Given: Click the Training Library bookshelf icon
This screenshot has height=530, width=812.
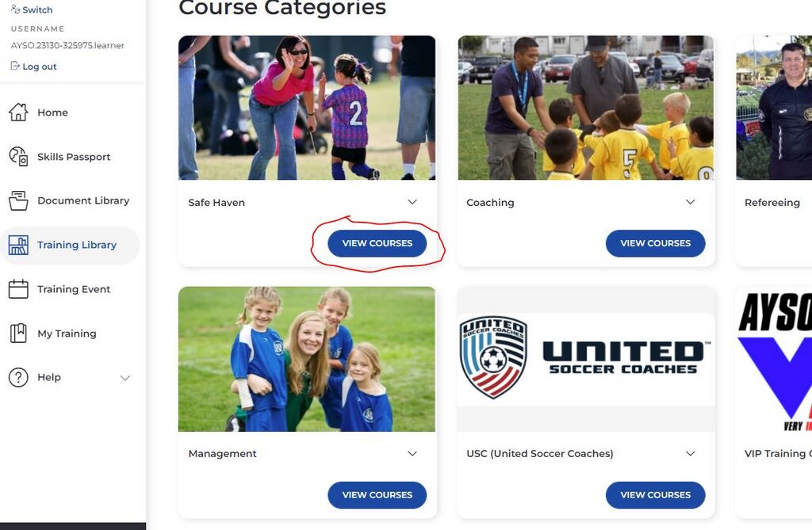Looking at the screenshot, I should coord(18,245).
